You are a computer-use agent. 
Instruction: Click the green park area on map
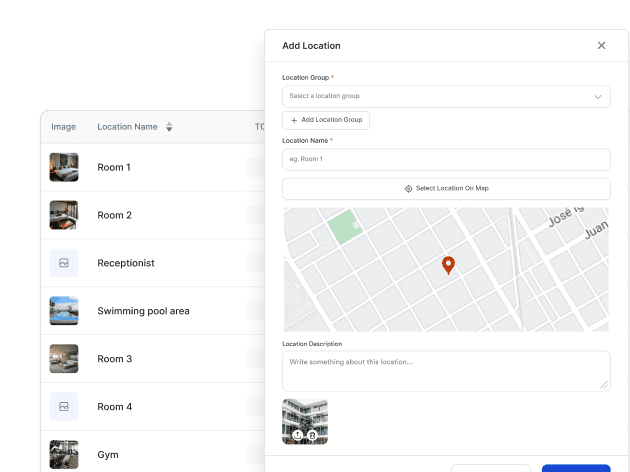click(343, 228)
